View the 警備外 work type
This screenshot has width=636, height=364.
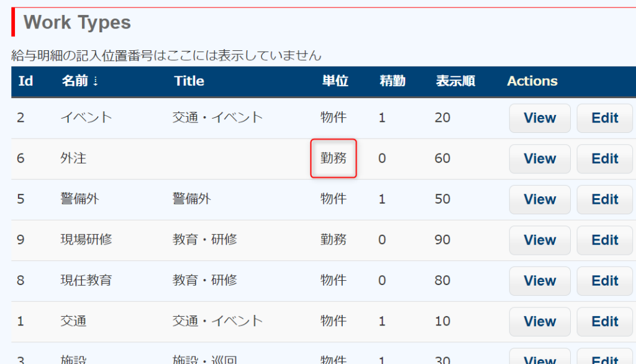[539, 199]
